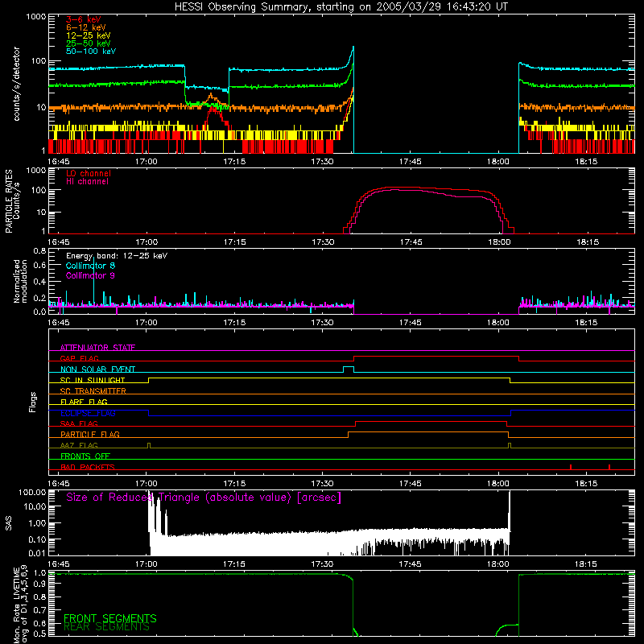Click the "Normalized modulation" axis title

[x=21, y=281]
